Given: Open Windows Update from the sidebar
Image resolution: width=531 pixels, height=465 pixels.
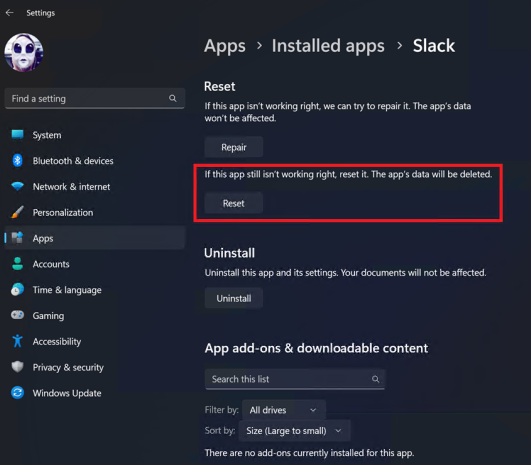Looking at the screenshot, I should point(67,393).
